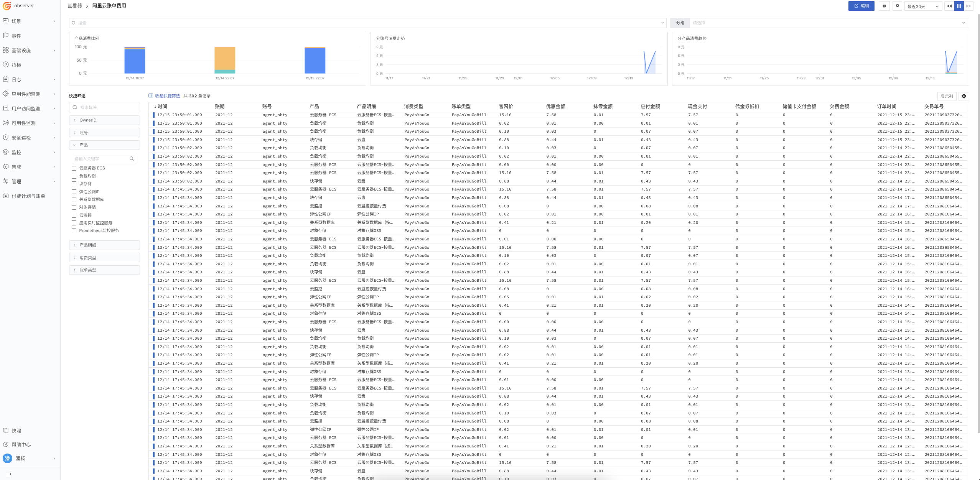Collapse the sidebar with the bottom icon

click(8, 474)
